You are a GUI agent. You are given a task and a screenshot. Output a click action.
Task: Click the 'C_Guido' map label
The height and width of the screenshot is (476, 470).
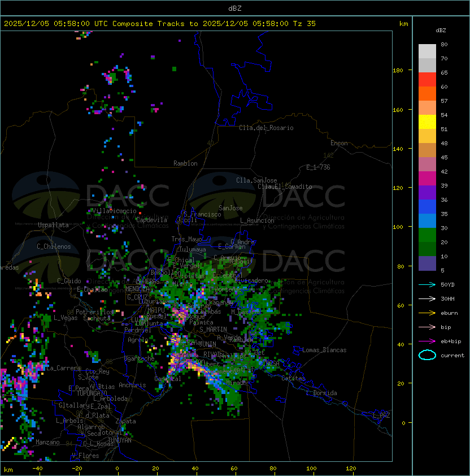[69, 281]
